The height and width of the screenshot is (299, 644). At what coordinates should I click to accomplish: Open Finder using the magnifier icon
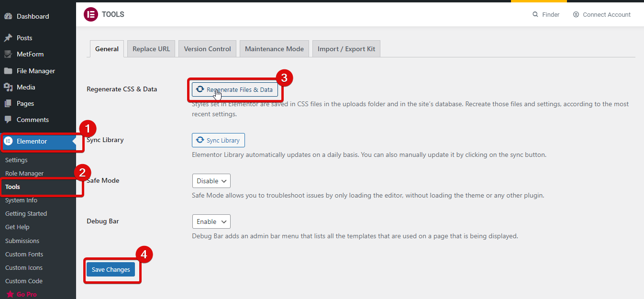click(x=536, y=14)
